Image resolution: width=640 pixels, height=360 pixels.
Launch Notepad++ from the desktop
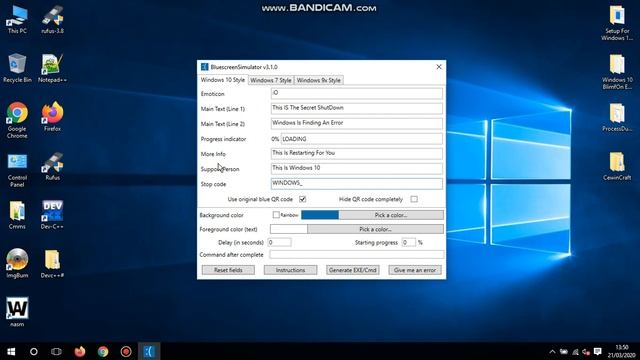52,68
